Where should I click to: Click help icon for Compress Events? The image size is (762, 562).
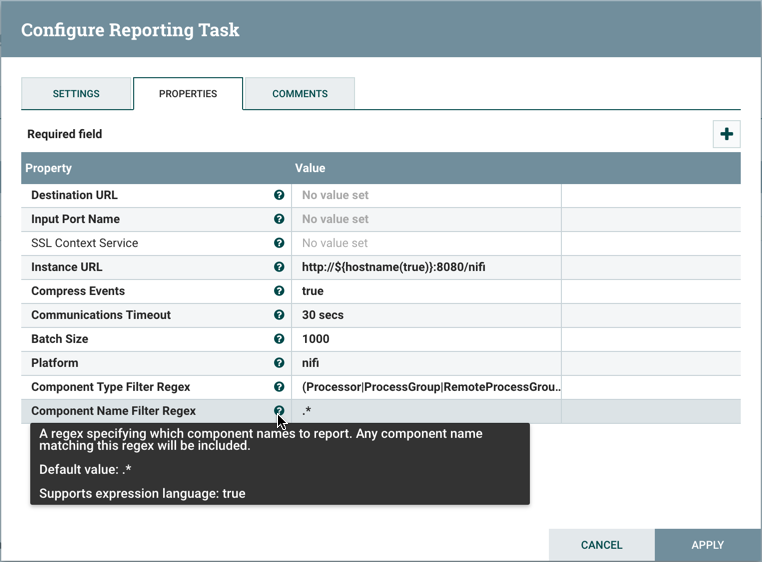(279, 292)
